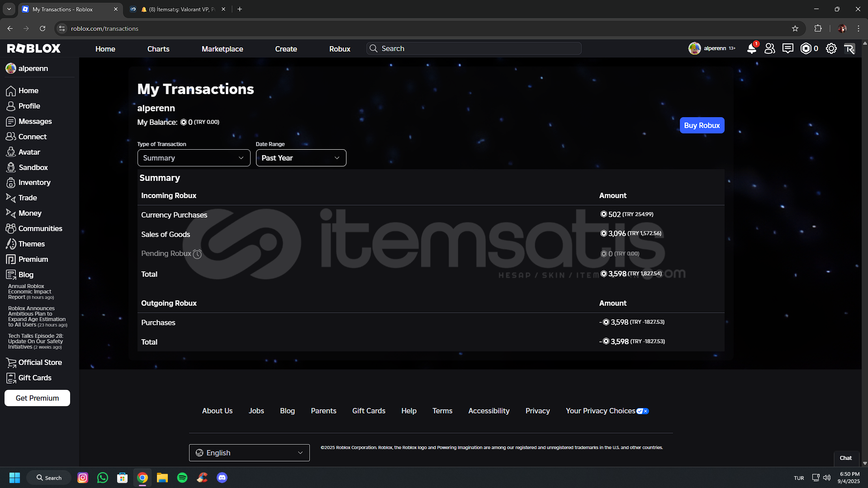Viewport: 868px width, 488px height.
Task: Open Chrome's three-dot menu
Action: point(859,28)
